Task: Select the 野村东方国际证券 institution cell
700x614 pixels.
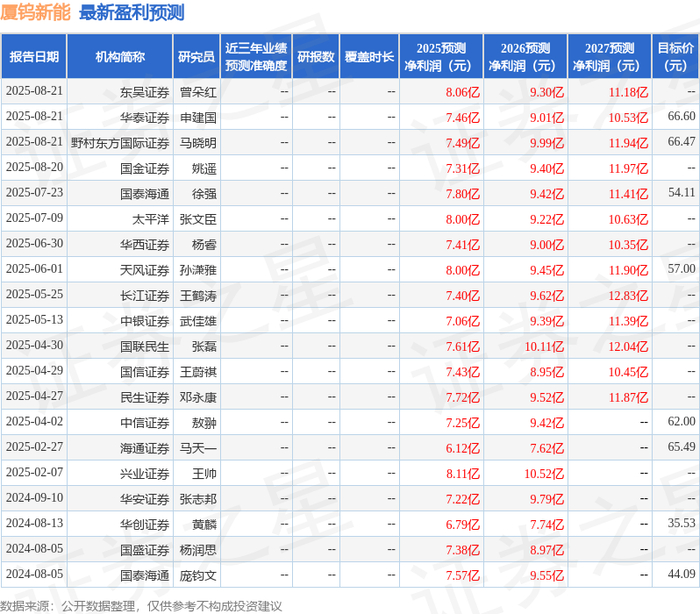Action: tap(120, 143)
